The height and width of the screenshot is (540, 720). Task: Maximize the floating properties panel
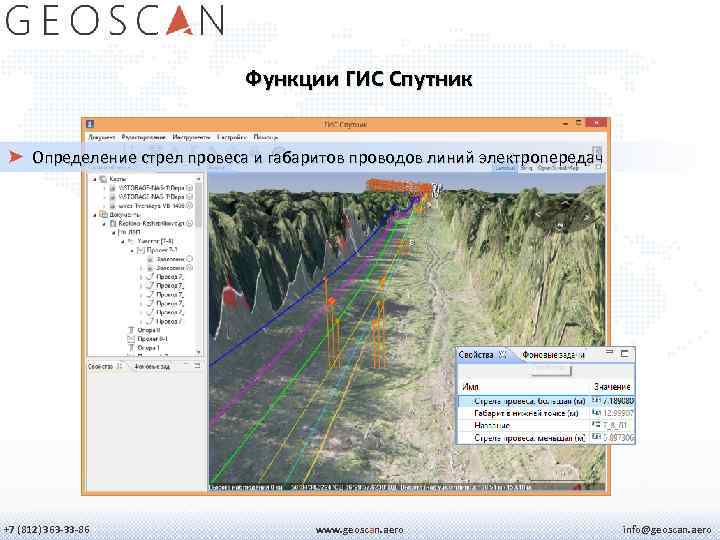coord(624,353)
